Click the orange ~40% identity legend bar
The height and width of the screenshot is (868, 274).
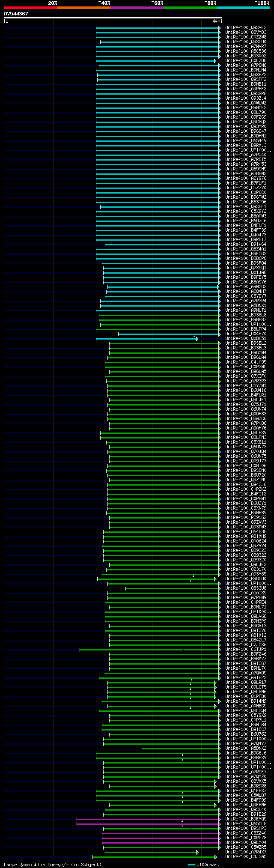pos(84,7)
